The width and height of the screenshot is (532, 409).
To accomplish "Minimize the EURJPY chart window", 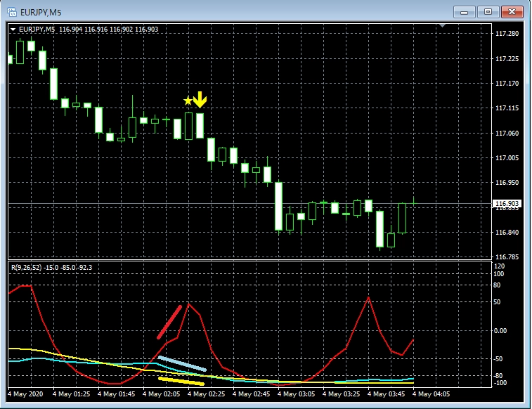I will (465, 11).
